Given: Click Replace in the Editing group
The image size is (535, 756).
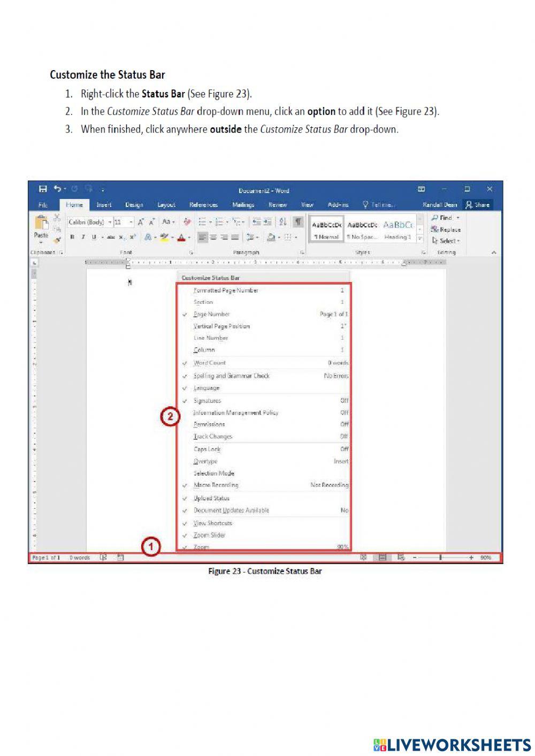Looking at the screenshot, I should point(447,230).
